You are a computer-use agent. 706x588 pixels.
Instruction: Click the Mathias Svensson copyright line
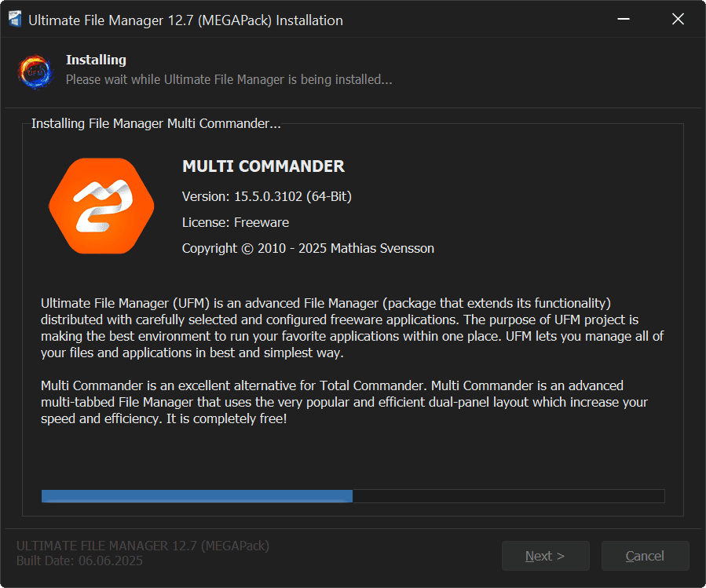[x=308, y=248]
